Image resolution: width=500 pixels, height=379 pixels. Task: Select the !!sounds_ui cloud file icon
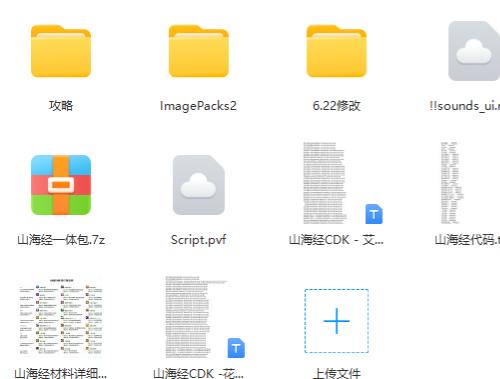(x=474, y=51)
